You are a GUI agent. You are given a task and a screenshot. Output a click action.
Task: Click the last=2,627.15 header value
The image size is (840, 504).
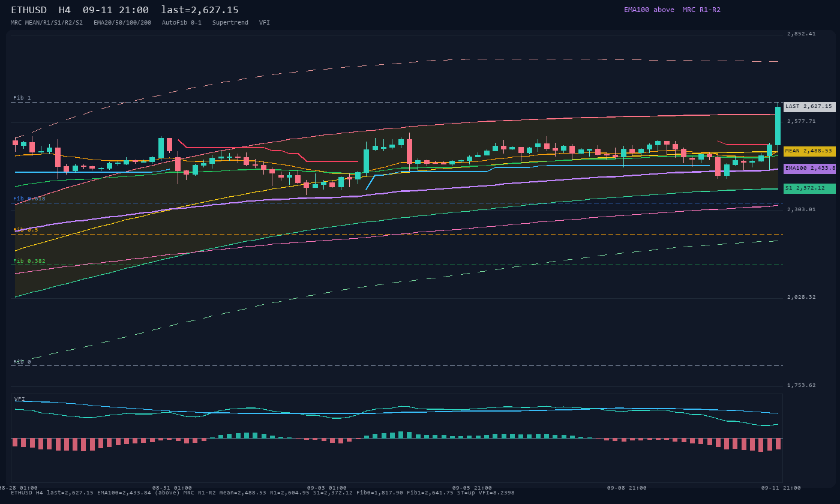tap(200, 10)
